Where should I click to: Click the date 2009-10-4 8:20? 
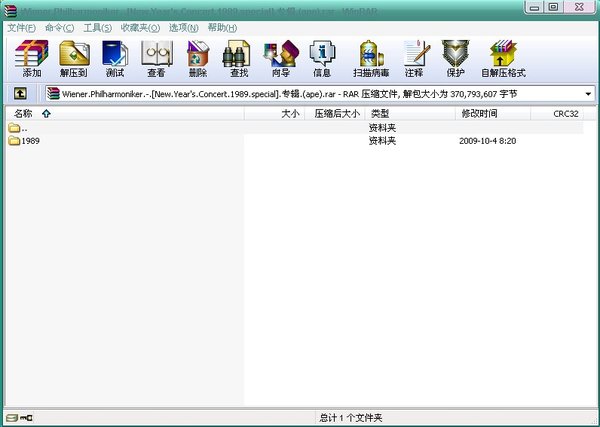[x=488, y=141]
